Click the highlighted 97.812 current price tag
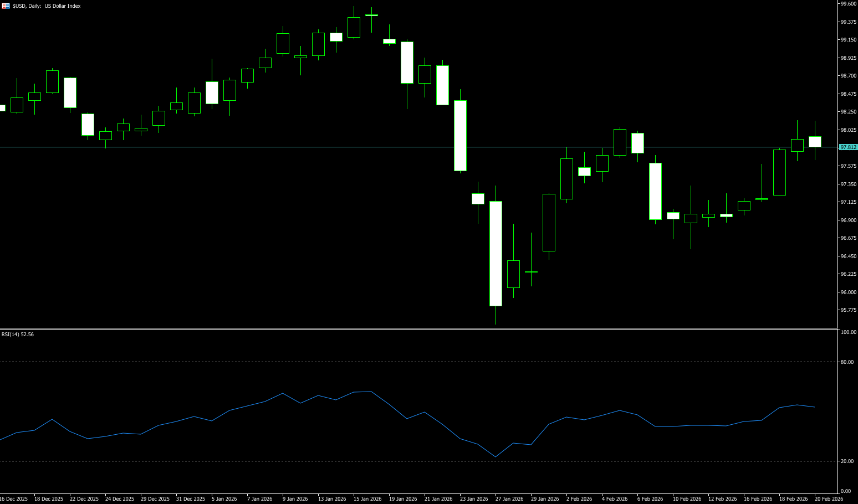858x504 pixels. [x=848, y=147]
